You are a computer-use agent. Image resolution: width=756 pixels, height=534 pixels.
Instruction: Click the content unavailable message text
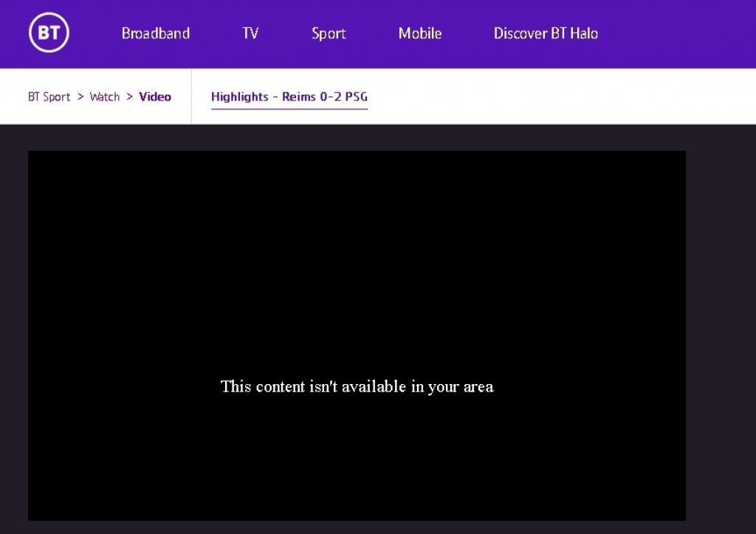pyautogui.click(x=357, y=386)
